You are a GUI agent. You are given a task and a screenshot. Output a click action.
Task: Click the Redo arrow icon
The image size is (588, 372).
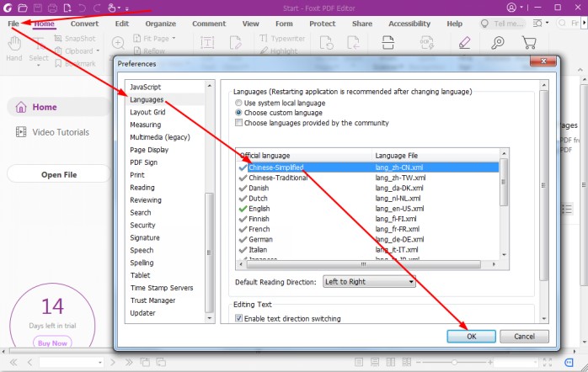click(x=97, y=8)
